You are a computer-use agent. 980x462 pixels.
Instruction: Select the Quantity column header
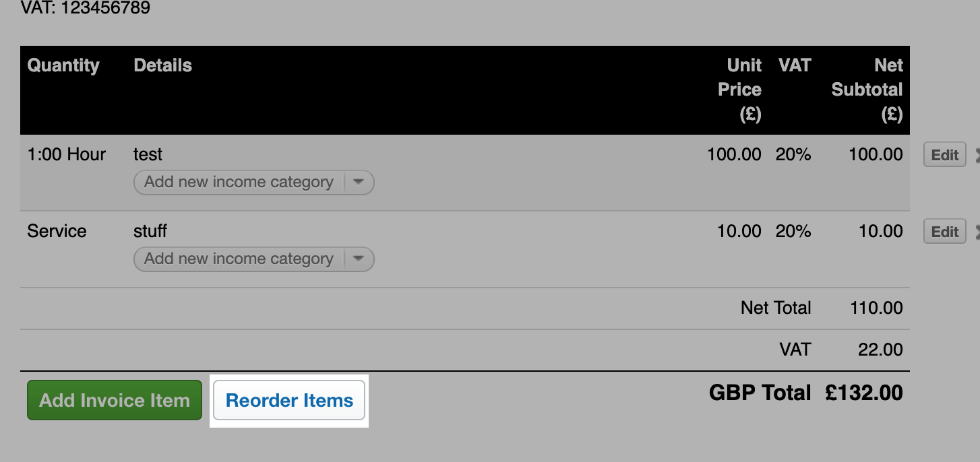(x=63, y=65)
